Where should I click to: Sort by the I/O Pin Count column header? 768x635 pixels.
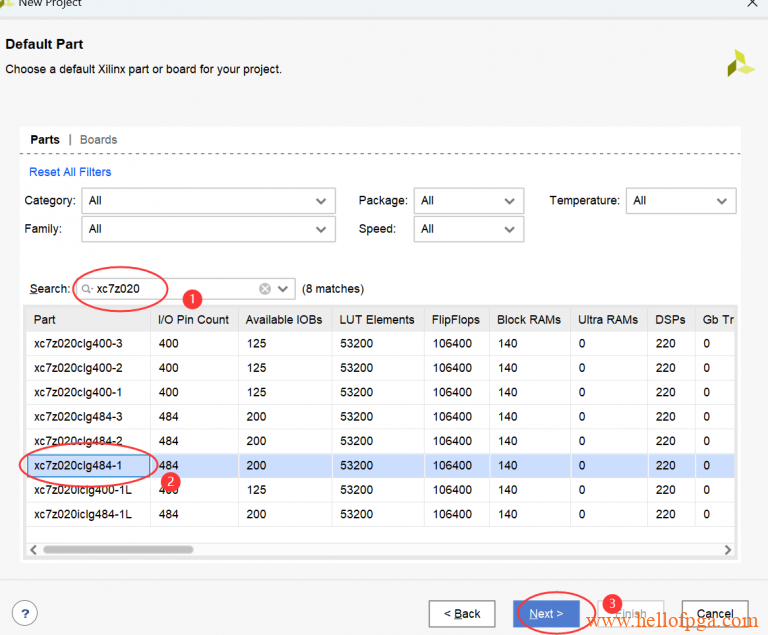point(193,320)
